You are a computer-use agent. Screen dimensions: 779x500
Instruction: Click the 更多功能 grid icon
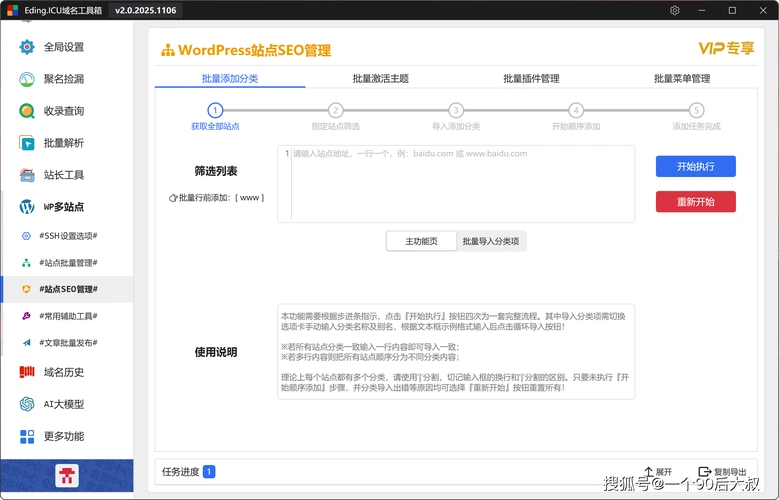27,436
